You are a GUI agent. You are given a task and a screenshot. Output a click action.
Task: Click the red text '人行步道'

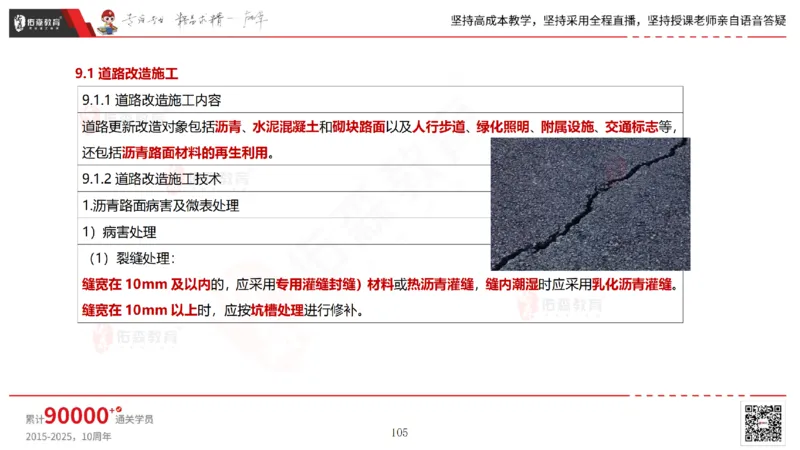(438, 127)
